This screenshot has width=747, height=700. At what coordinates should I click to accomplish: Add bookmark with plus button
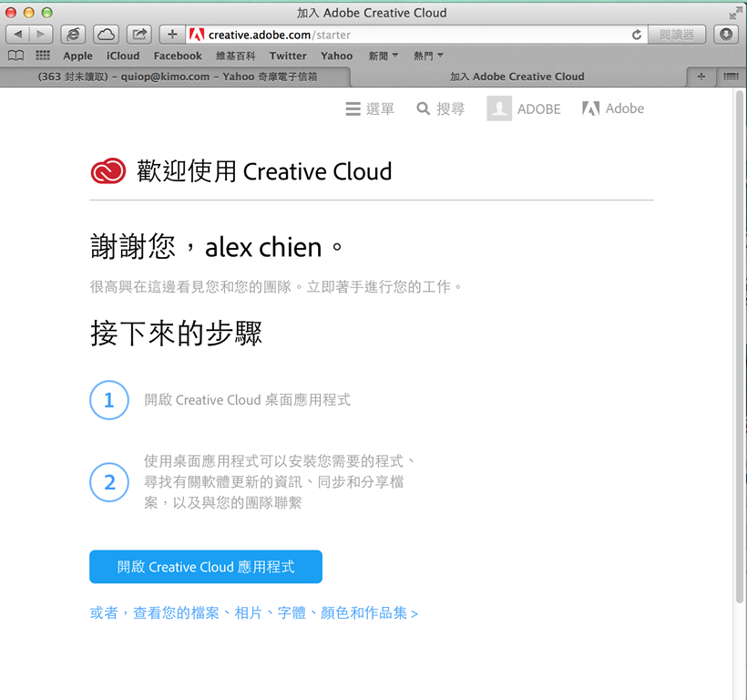(x=172, y=35)
